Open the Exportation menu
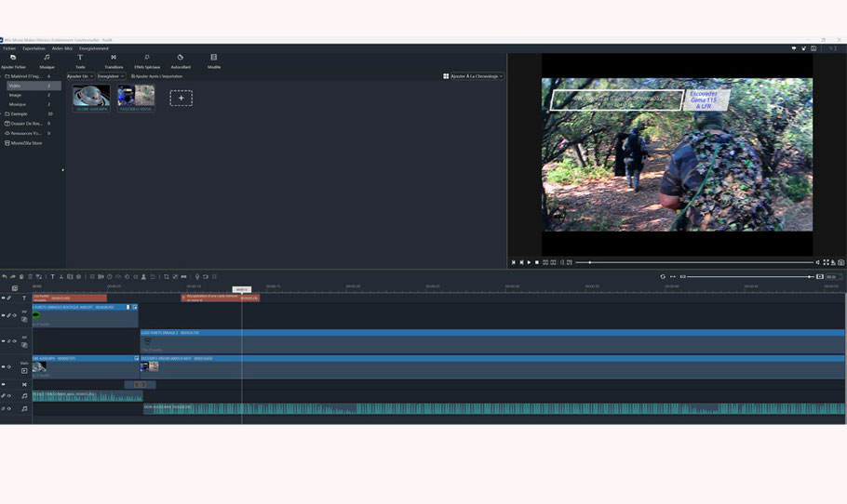The width and height of the screenshot is (847, 504). click(34, 48)
